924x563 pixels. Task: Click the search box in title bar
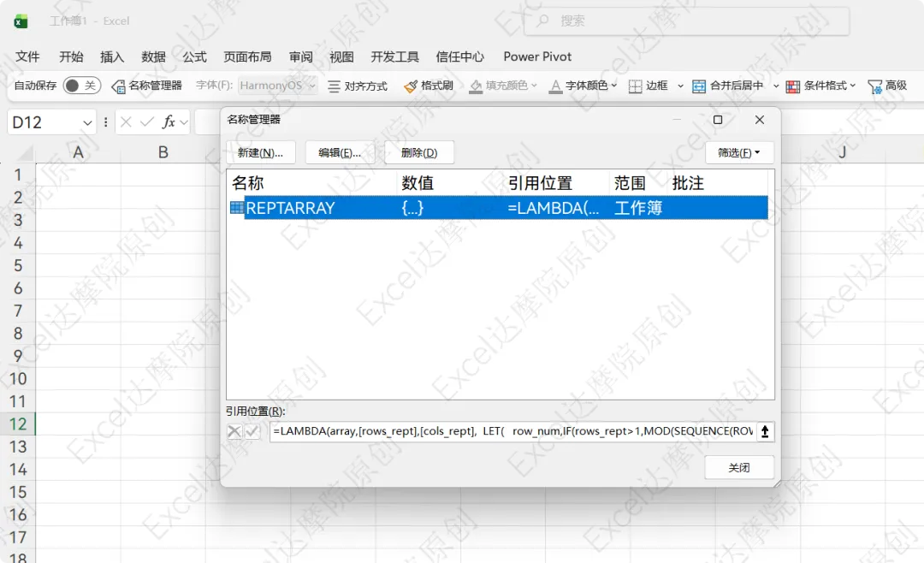(x=686, y=21)
